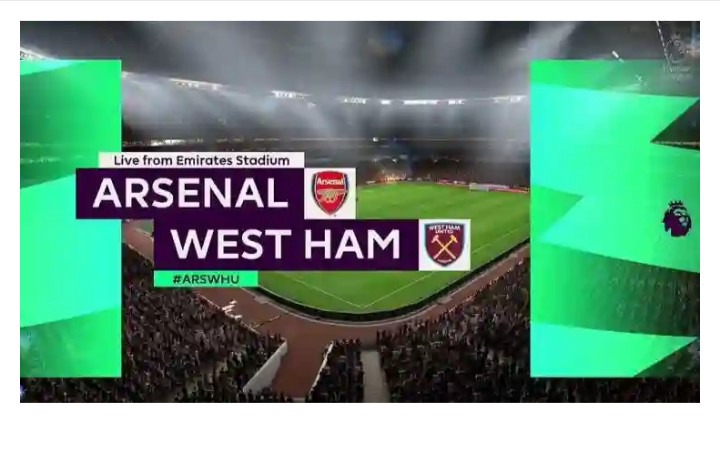Click the corner of the pitch markings
720x457 pixels.
pyautogui.click(x=362, y=307)
